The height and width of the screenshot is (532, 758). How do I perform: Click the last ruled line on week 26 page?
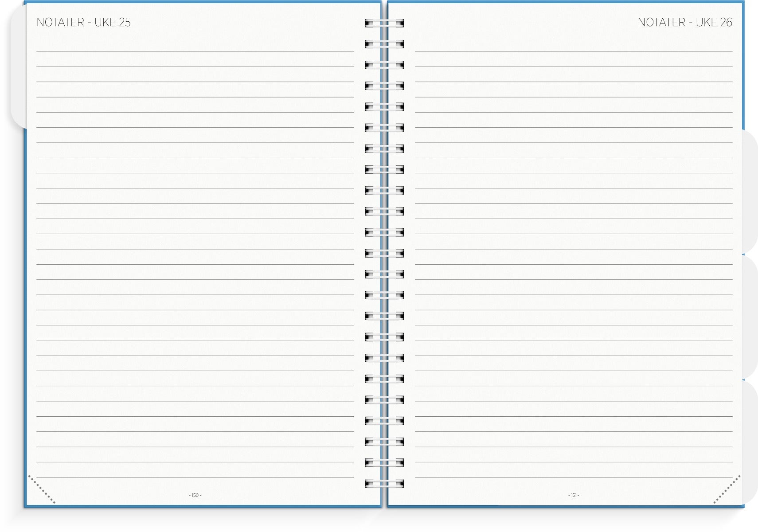point(574,477)
